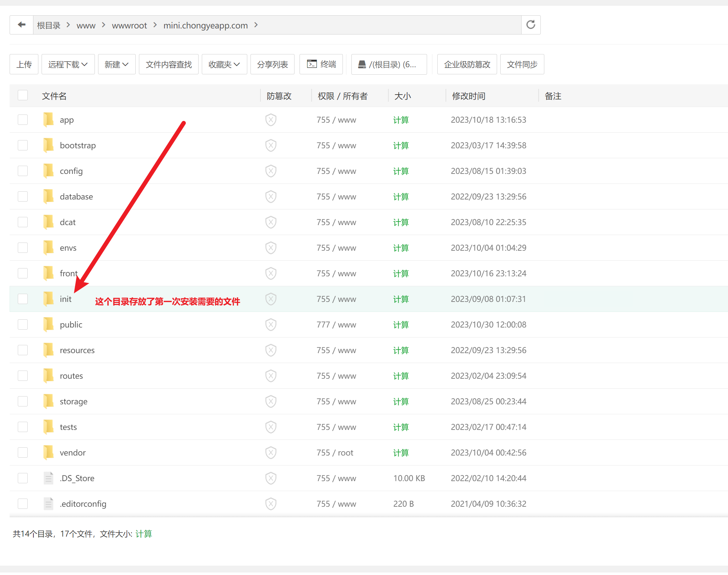Check the checkbox for the config folder

point(22,171)
